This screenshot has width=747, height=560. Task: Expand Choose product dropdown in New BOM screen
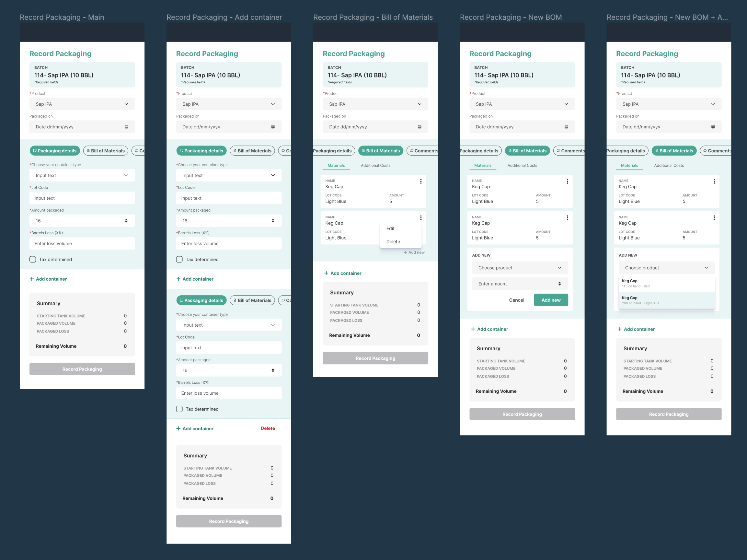tap(520, 267)
